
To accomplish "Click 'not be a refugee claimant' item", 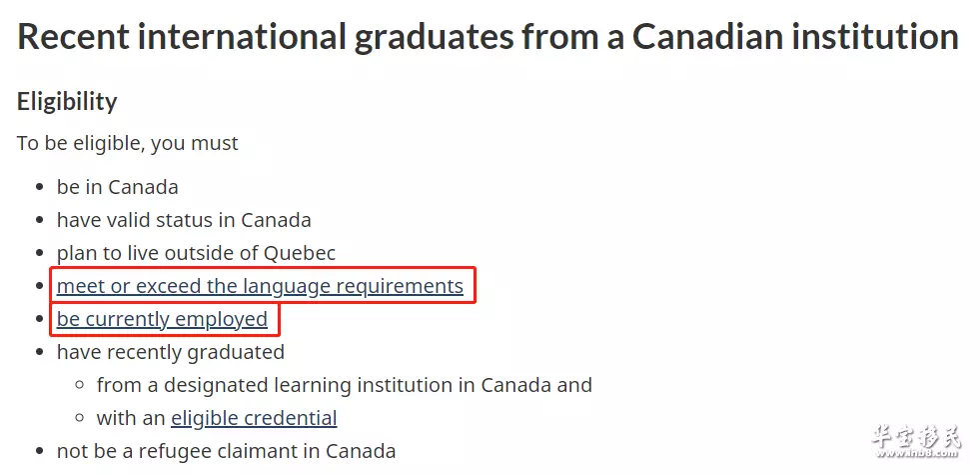I will click(226, 451).
